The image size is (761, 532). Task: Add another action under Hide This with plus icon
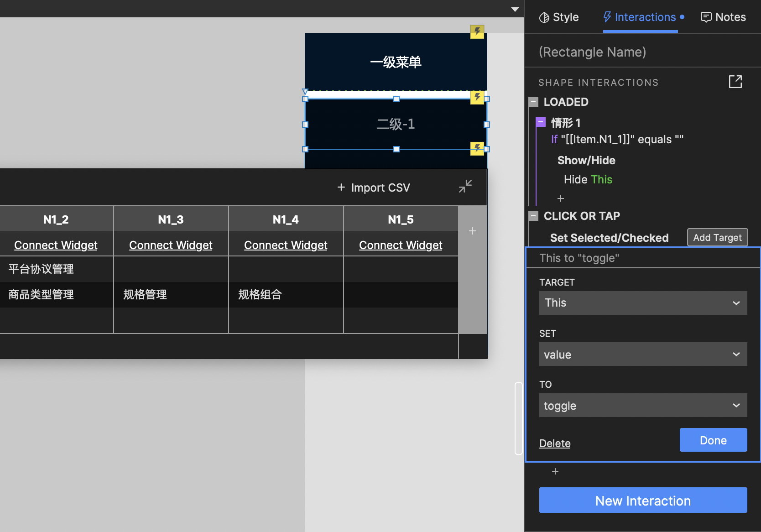[561, 198]
